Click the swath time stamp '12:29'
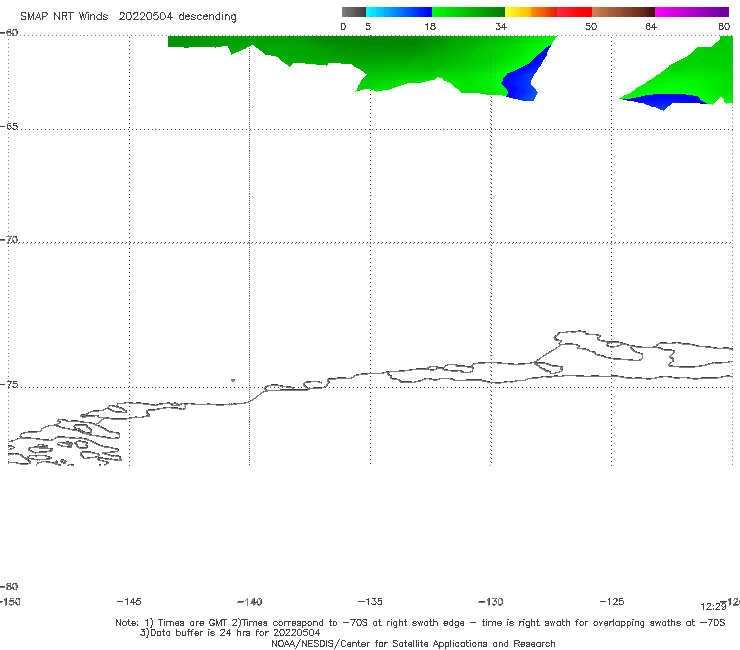The height and width of the screenshot is (650, 740). coord(713,607)
